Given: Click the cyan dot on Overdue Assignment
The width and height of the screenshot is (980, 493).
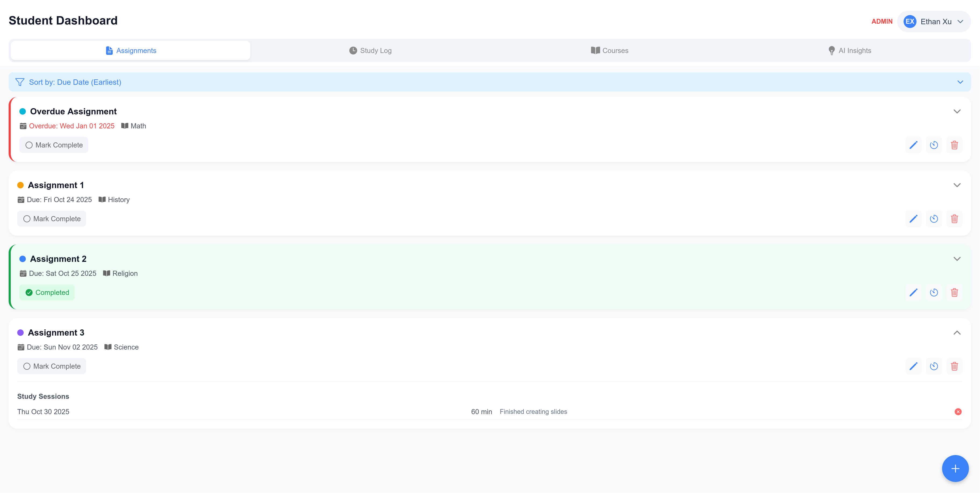Looking at the screenshot, I should 22,111.
